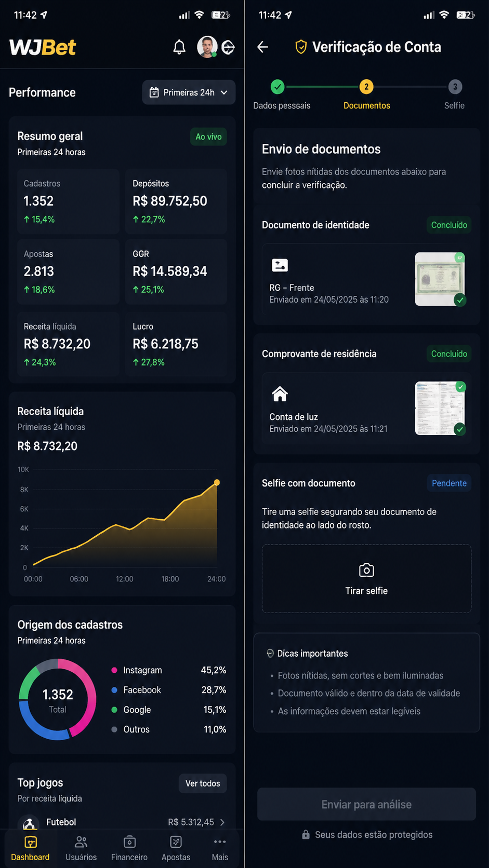Select the Instagram pink legend dot
The width and height of the screenshot is (489, 868).
114,670
